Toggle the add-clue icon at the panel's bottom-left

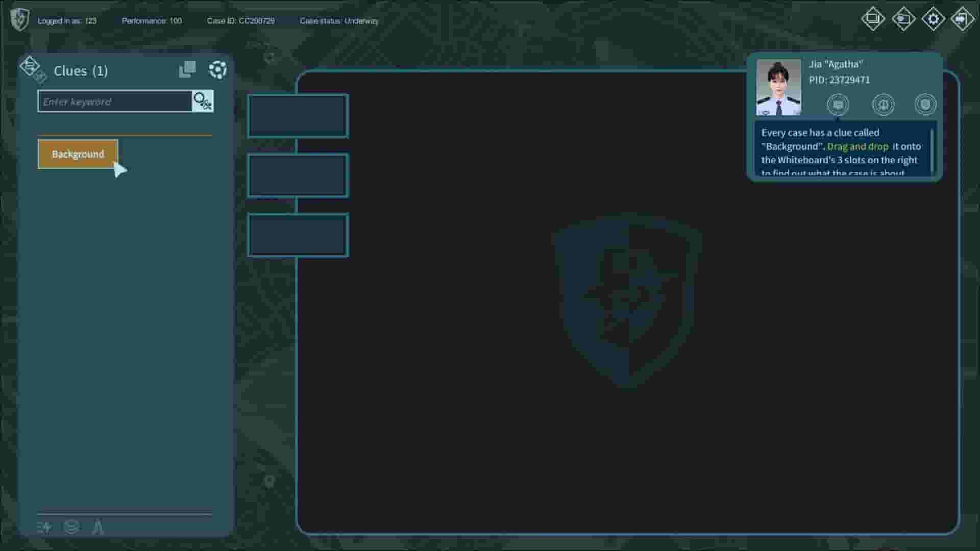coord(44,528)
